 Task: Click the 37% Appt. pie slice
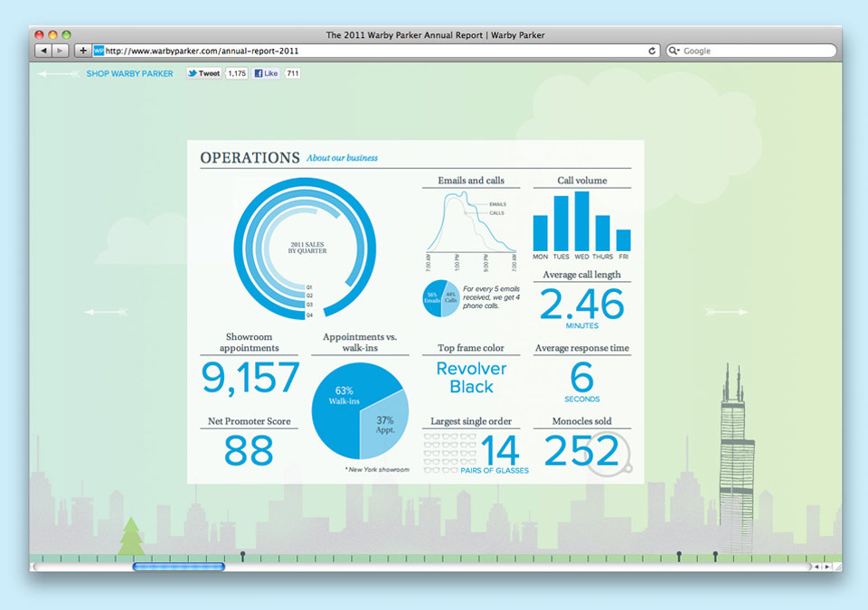pyautogui.click(x=385, y=425)
